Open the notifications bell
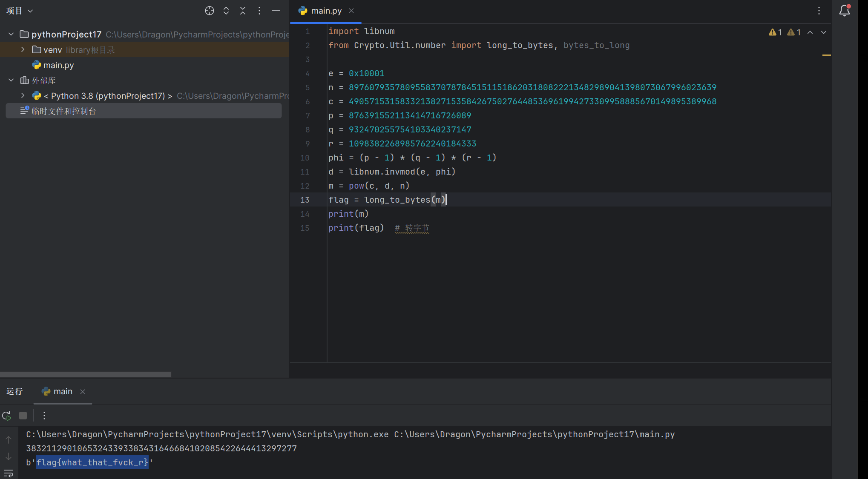The width and height of the screenshot is (868, 479). click(844, 11)
